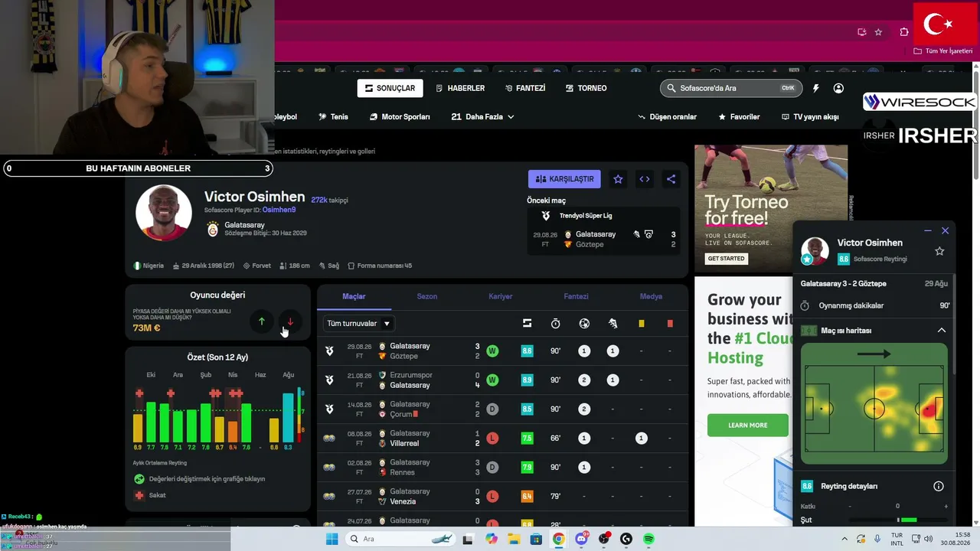Click the Ağu monthly rating bar in Özet chart
Screen dimensions: 980x551
(288, 418)
